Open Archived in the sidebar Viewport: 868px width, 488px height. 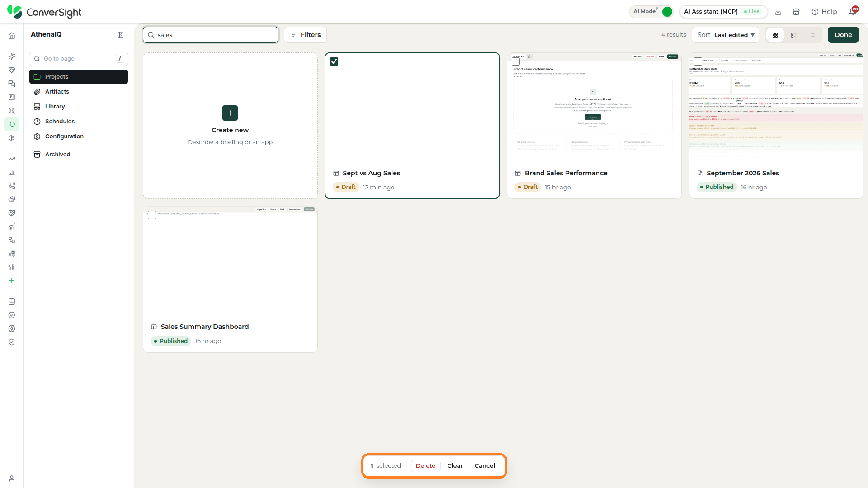tap(79, 155)
